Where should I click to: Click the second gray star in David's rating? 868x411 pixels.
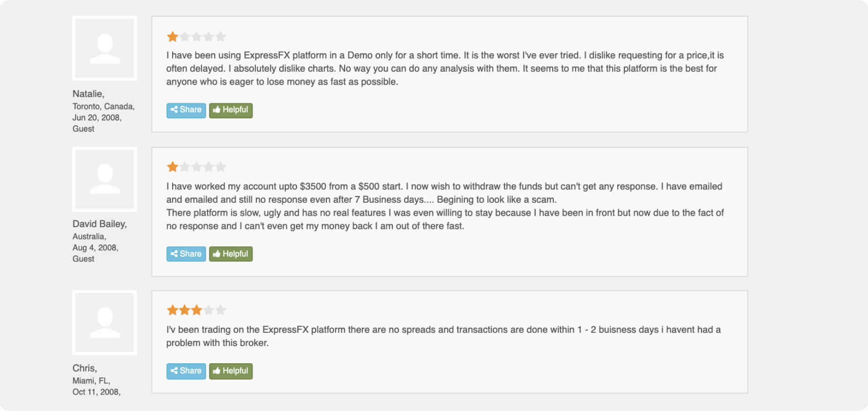pos(185,167)
